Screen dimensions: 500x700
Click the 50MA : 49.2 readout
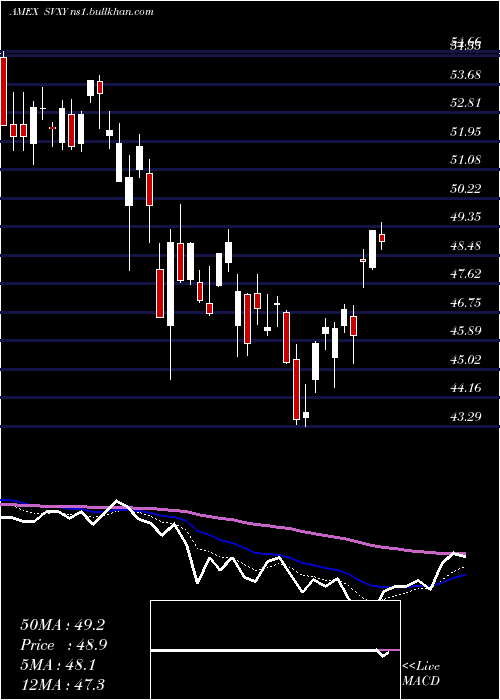click(x=62, y=625)
